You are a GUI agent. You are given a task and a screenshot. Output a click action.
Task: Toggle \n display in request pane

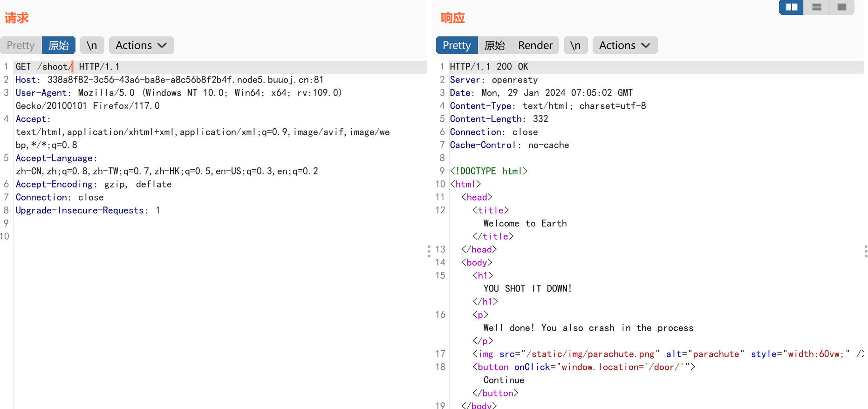[92, 45]
